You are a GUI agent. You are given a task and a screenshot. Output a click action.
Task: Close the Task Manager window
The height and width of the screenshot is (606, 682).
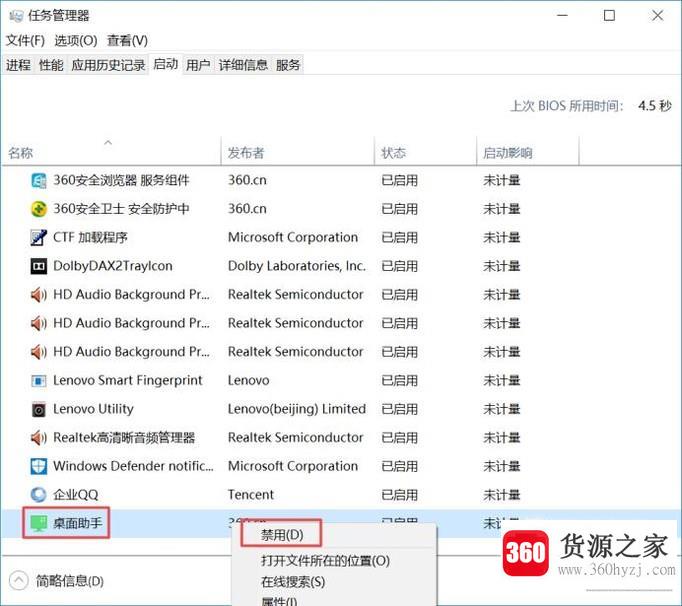658,16
